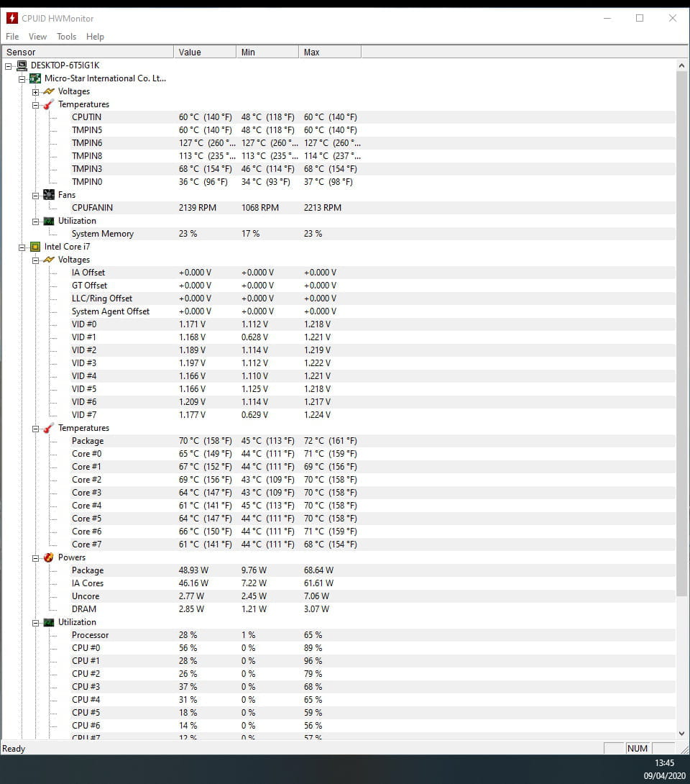
Task: Click the 68.64 W max package power
Action: point(319,570)
